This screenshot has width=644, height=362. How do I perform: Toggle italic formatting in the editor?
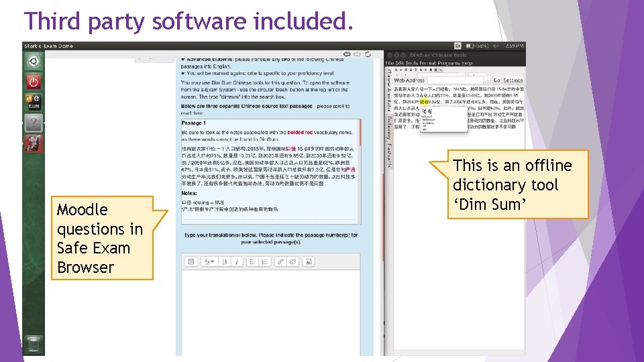coord(237,261)
